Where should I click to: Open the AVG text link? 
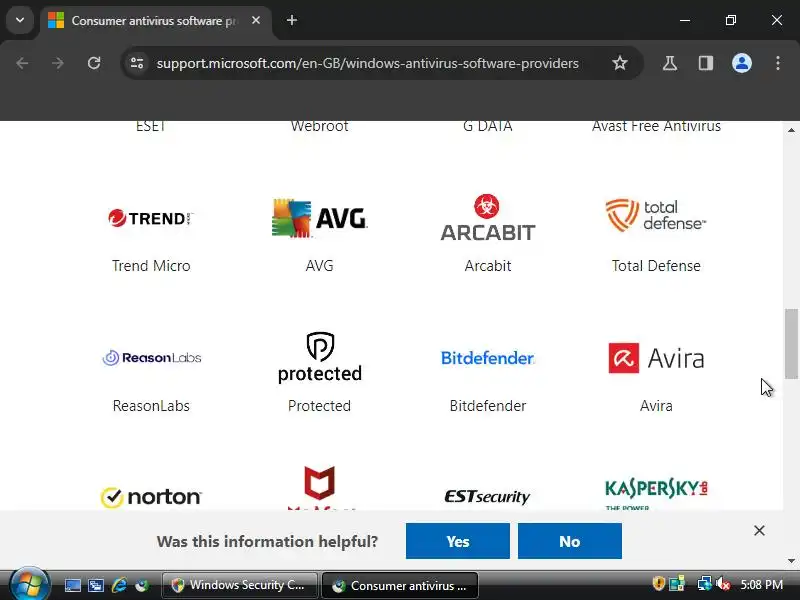[319, 266]
